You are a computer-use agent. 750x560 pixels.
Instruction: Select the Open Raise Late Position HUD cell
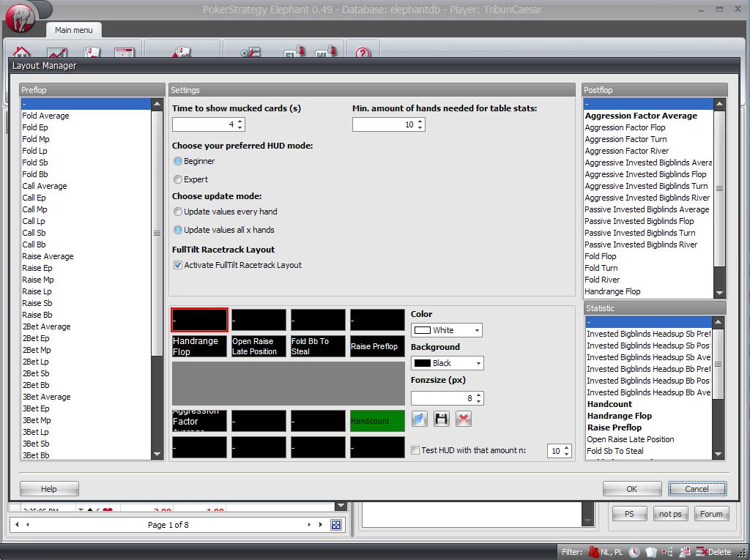259,346
